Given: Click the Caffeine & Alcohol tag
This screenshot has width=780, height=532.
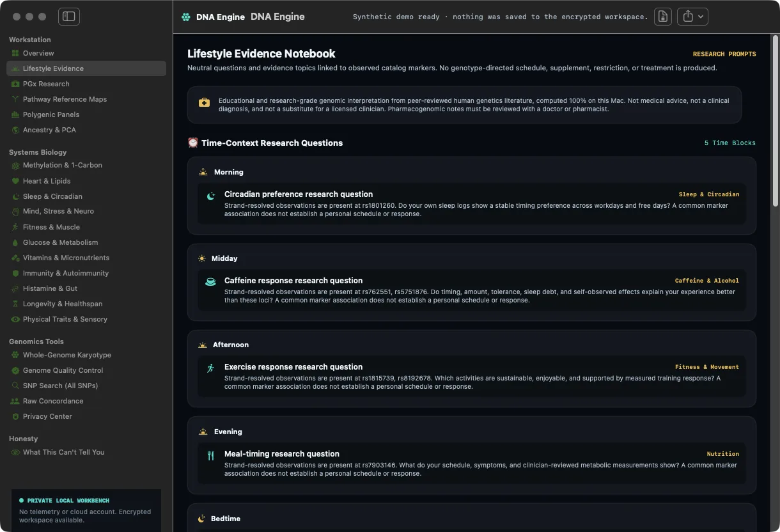Looking at the screenshot, I should pyautogui.click(x=707, y=281).
